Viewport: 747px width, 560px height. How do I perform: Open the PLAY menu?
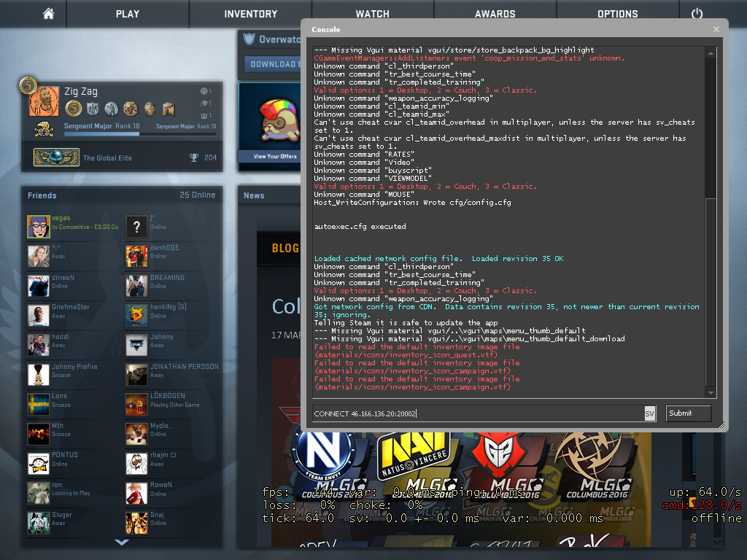click(128, 14)
